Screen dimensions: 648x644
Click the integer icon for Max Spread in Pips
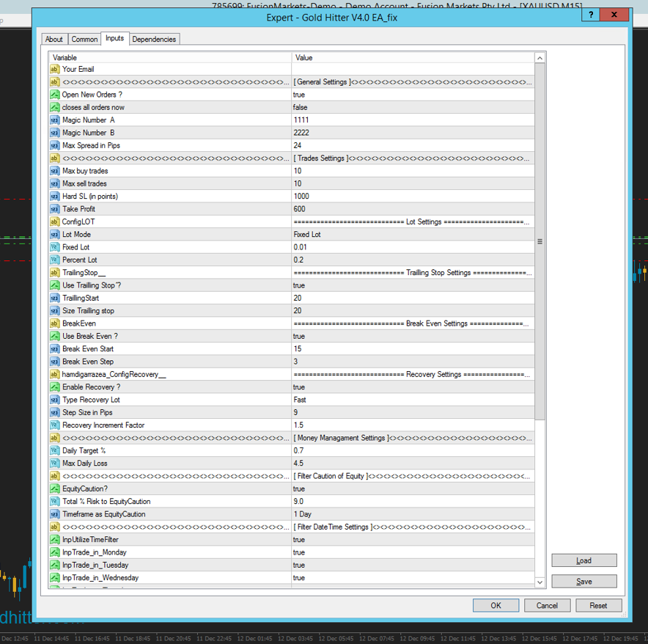[54, 145]
